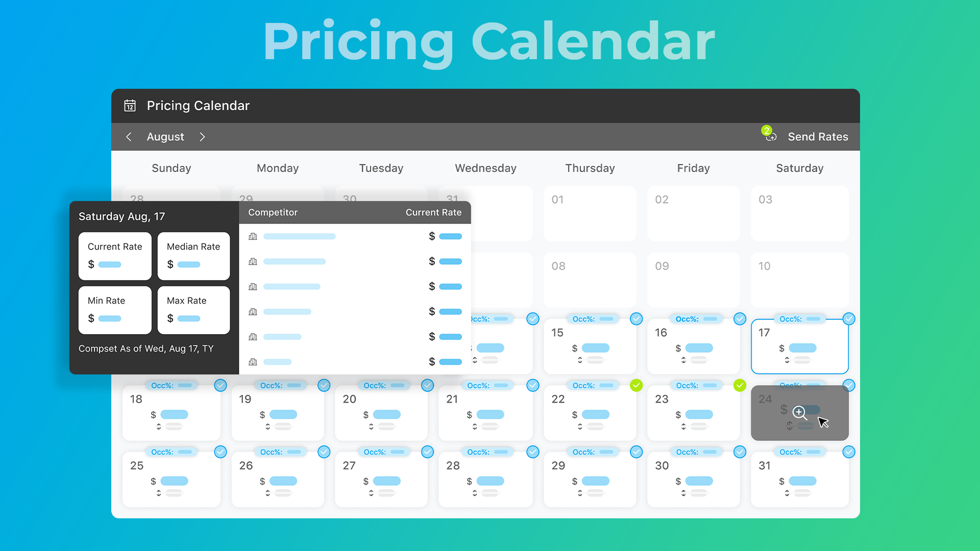Toggle the green checkmark on day 22
The height and width of the screenshot is (551, 980).
[x=636, y=385]
